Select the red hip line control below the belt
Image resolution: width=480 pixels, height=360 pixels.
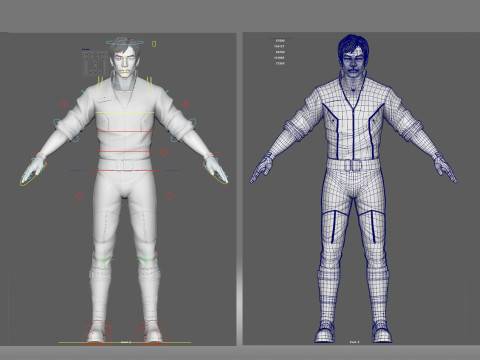pyautogui.click(x=125, y=171)
